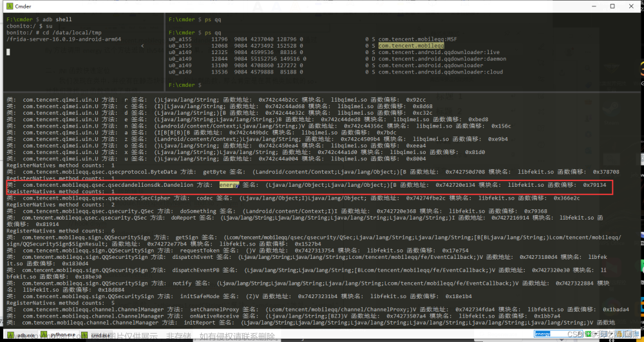Click PID 12844 in the ps output

pyautogui.click(x=220, y=59)
